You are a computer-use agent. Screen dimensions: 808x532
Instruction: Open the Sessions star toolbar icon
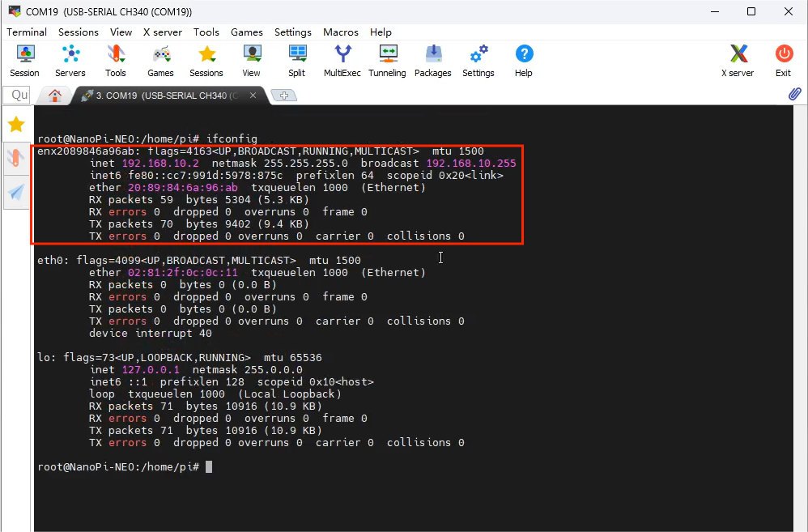pos(206,61)
